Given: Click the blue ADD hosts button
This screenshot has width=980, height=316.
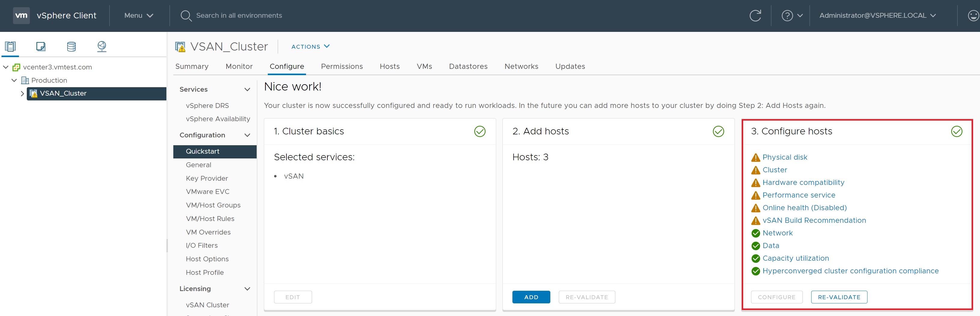Looking at the screenshot, I should (x=531, y=297).
